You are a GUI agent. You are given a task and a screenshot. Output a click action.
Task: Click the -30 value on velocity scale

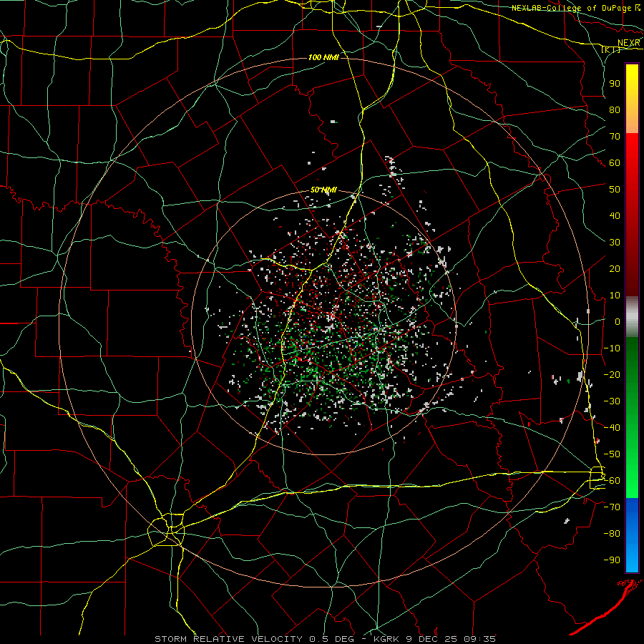(x=612, y=401)
